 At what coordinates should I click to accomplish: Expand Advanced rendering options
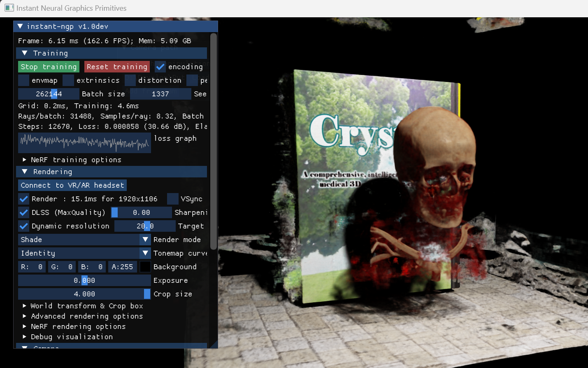pyautogui.click(x=25, y=316)
